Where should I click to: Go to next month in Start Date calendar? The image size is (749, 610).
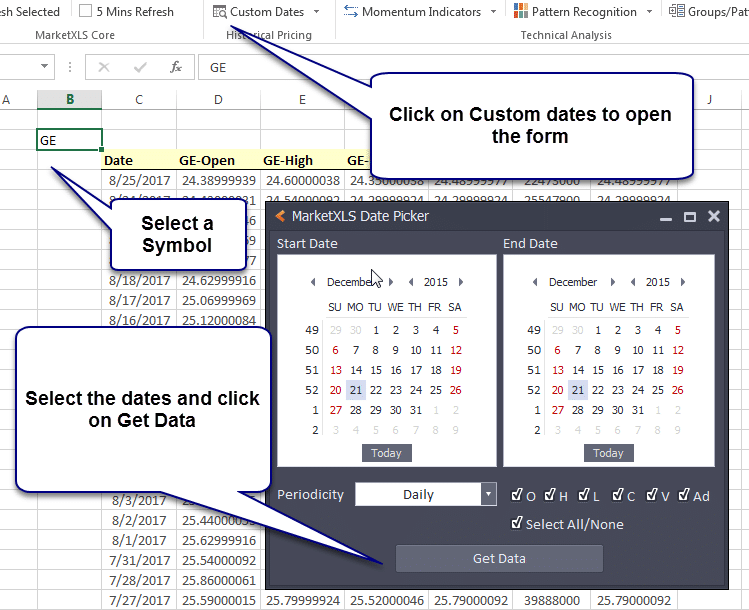pos(391,282)
